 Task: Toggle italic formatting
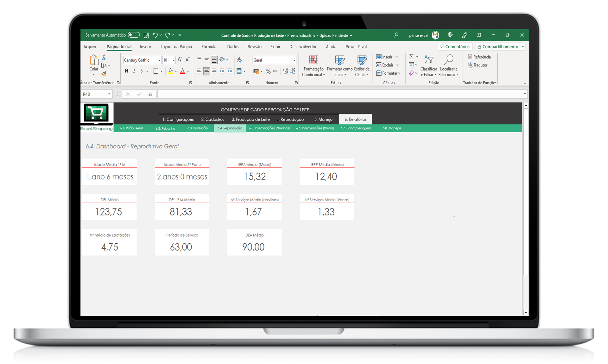(x=134, y=71)
